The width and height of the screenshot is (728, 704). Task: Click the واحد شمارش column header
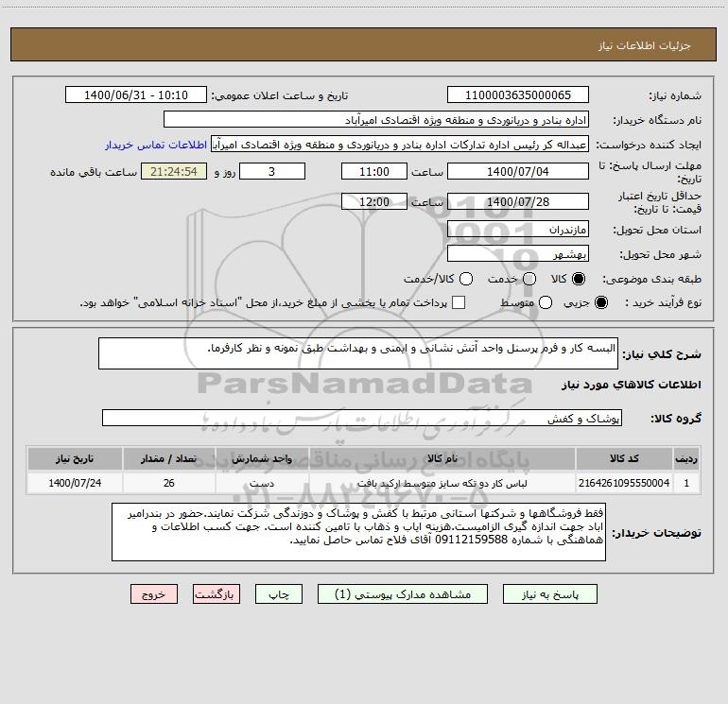tap(262, 458)
